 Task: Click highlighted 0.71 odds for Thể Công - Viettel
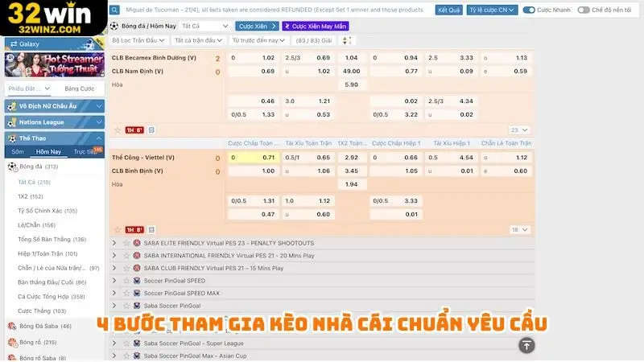[x=254, y=157]
